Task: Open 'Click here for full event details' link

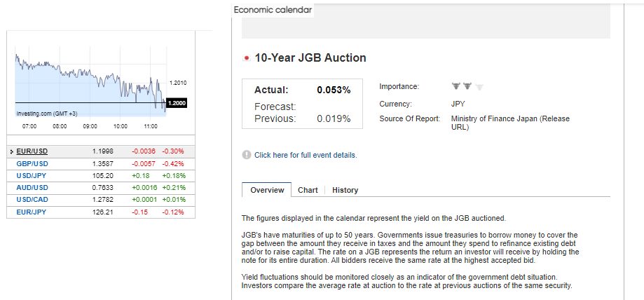Action: click(306, 155)
